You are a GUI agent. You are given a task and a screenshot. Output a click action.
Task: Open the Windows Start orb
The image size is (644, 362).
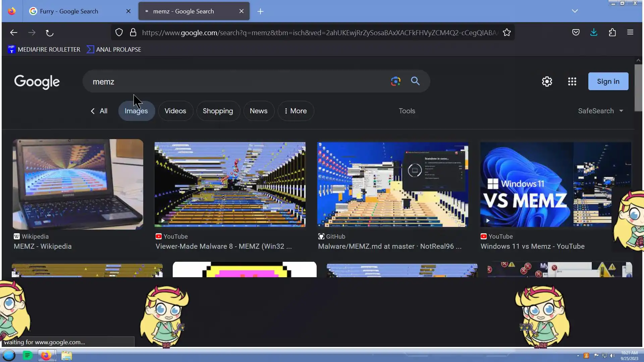9,355
